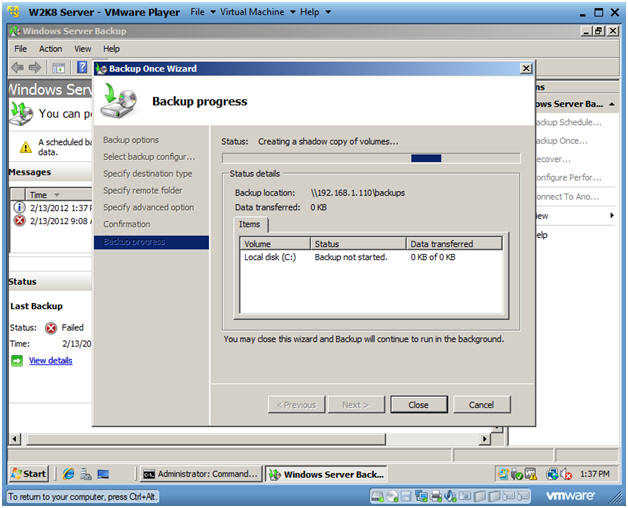This screenshot has height=508, width=628.
Task: Click the yellow warning triangle icon
Action: pos(26,147)
